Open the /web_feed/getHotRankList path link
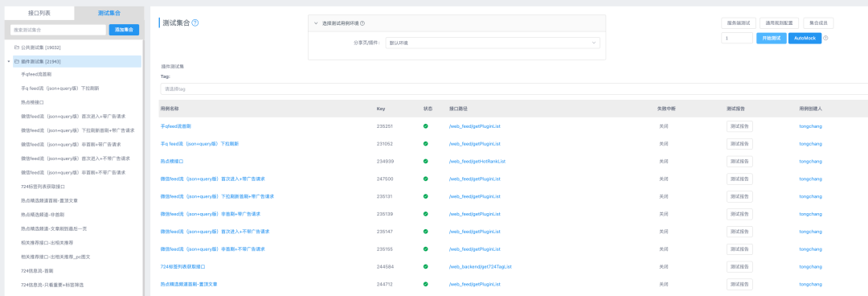Viewport: 868px width, 296px height. tap(477, 162)
